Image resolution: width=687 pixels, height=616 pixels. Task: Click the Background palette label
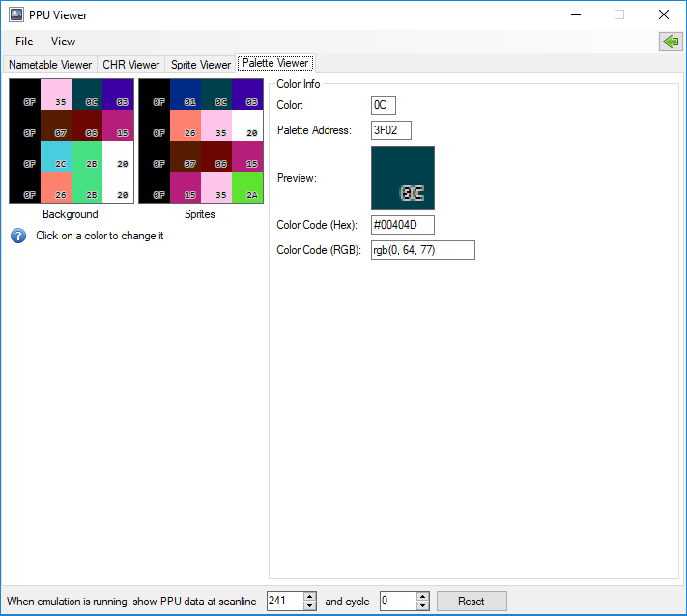(71, 214)
